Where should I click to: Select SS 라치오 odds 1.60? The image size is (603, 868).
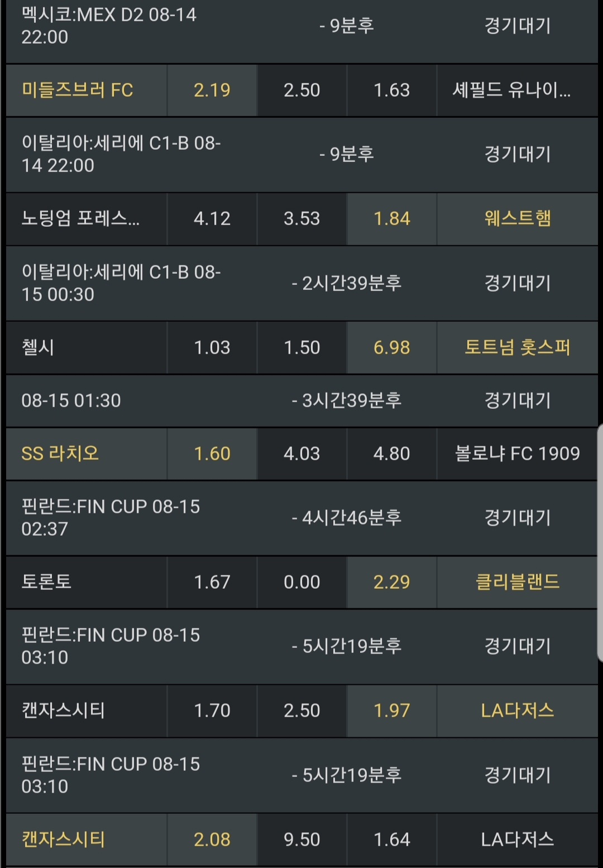[x=212, y=454]
